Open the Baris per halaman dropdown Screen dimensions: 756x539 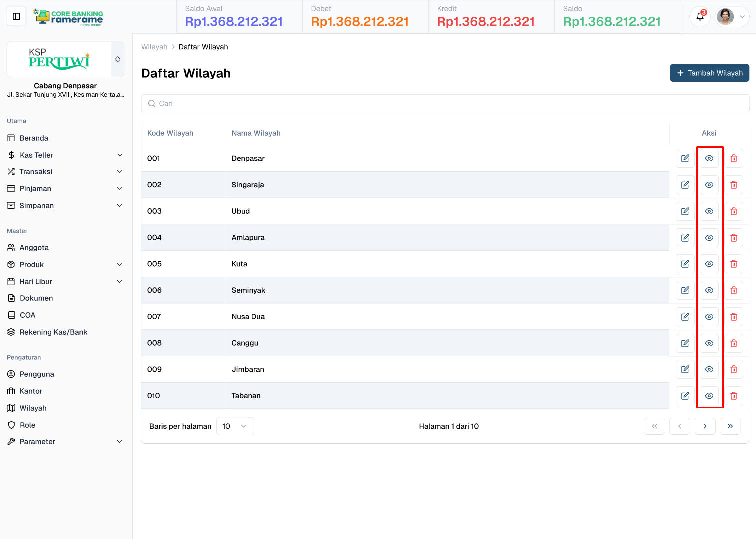tap(235, 426)
